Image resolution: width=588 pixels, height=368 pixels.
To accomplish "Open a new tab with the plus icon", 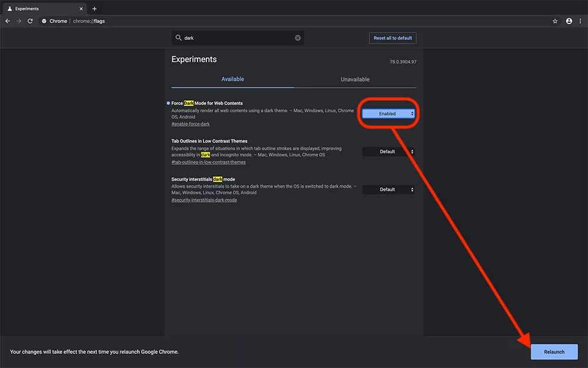I will 95,9.
